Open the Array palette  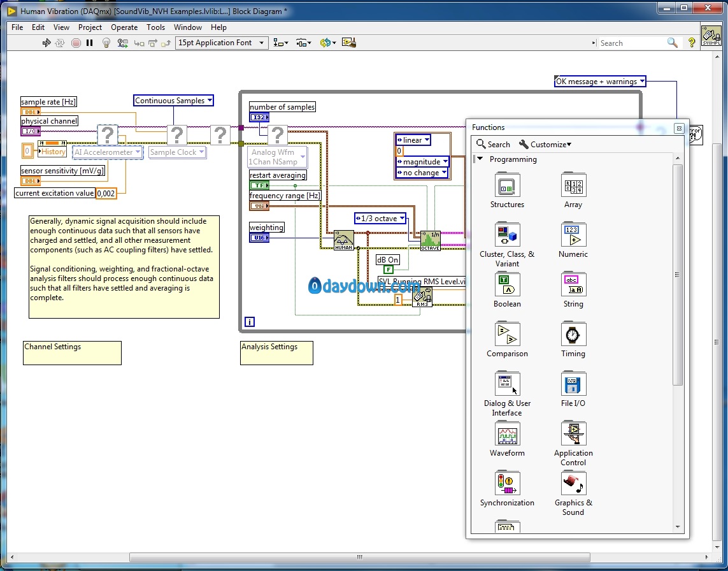tap(573, 190)
